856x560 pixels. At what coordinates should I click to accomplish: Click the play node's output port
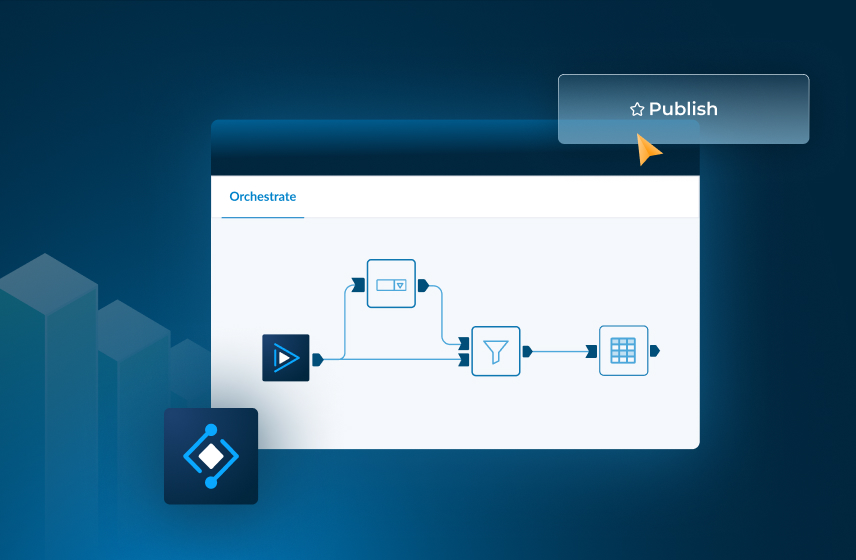coord(317,359)
